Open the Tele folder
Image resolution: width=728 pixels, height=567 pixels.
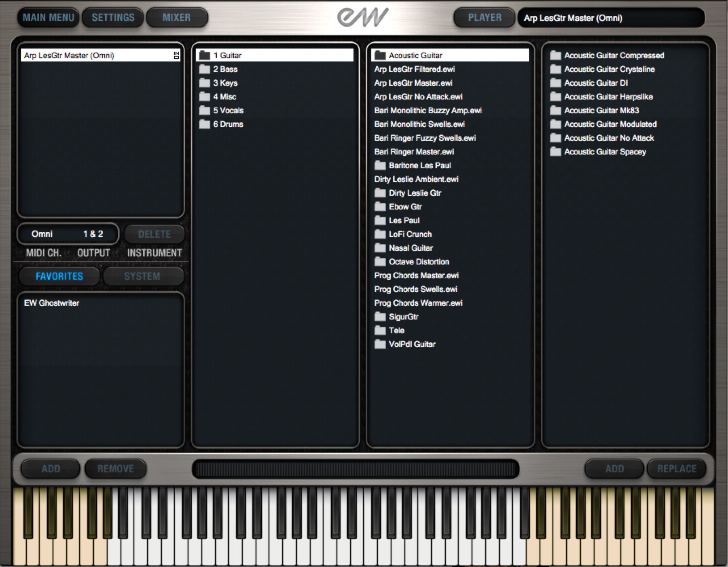(389, 330)
